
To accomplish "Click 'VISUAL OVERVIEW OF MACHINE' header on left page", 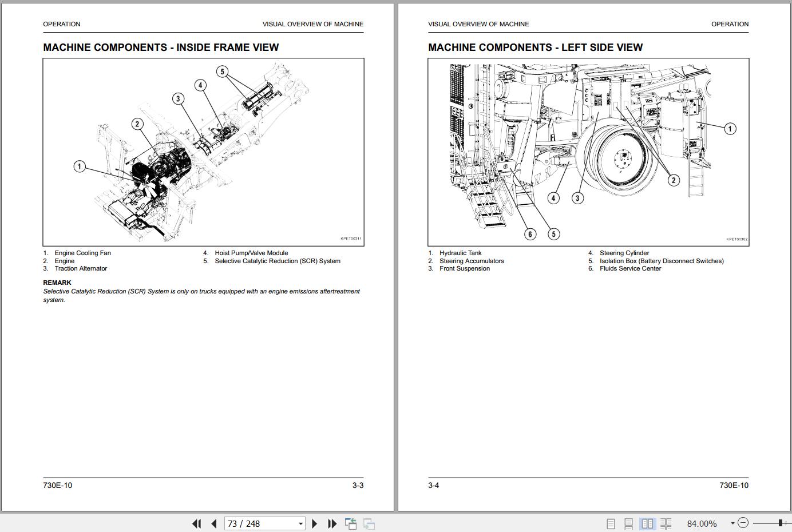I will tap(313, 24).
